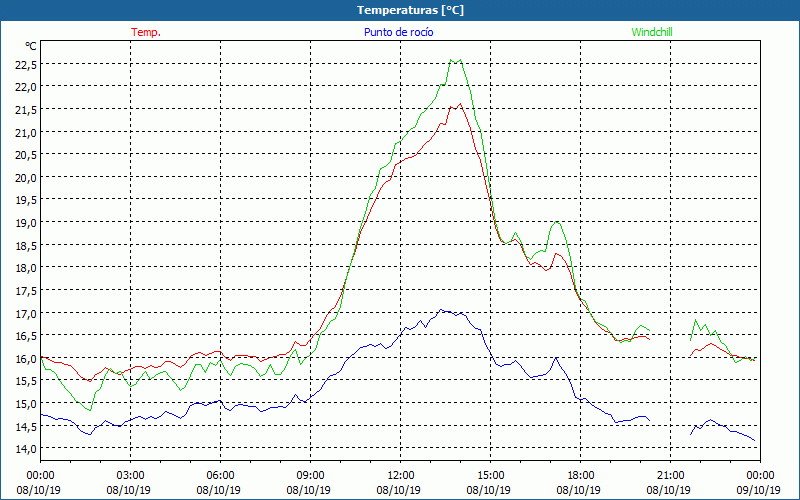Screen dimensions: 800x500
Task: Click the 18,0 y-axis value
Action: [x=26, y=267]
